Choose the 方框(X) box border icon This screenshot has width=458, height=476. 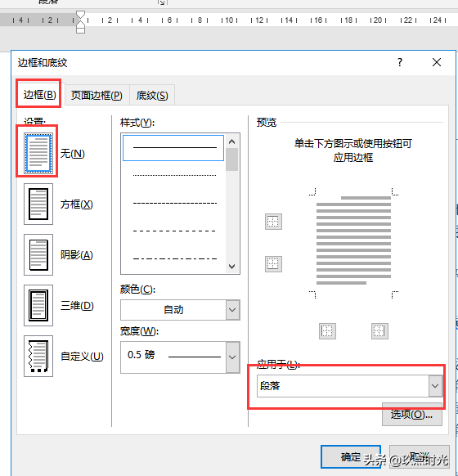click(38, 204)
